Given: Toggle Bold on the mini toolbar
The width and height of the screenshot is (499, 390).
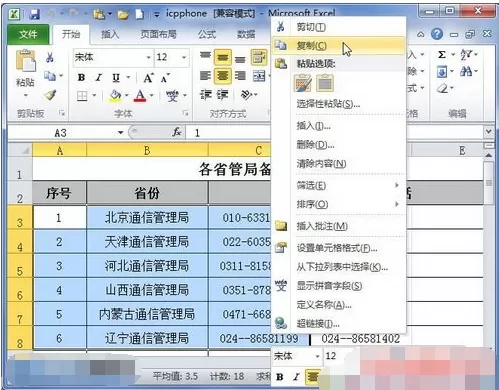Looking at the screenshot, I should coord(280,377).
